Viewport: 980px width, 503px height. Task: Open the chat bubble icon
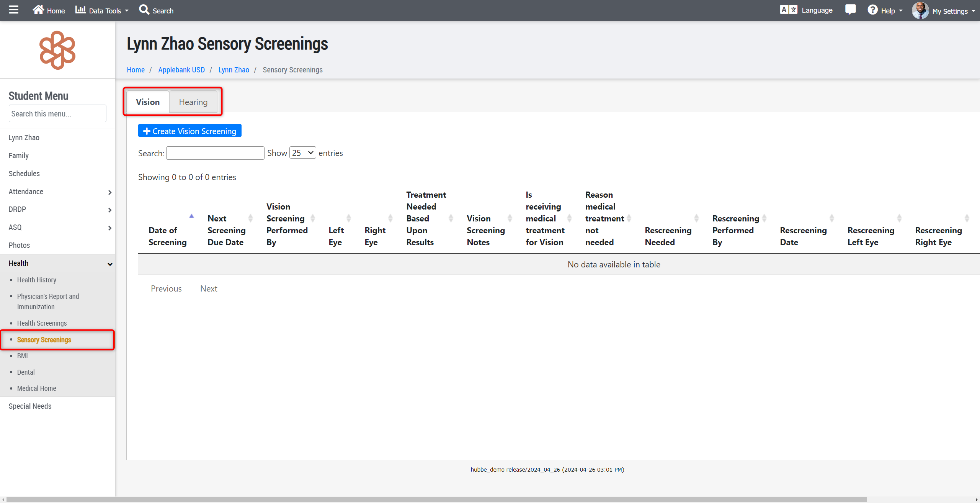click(850, 10)
